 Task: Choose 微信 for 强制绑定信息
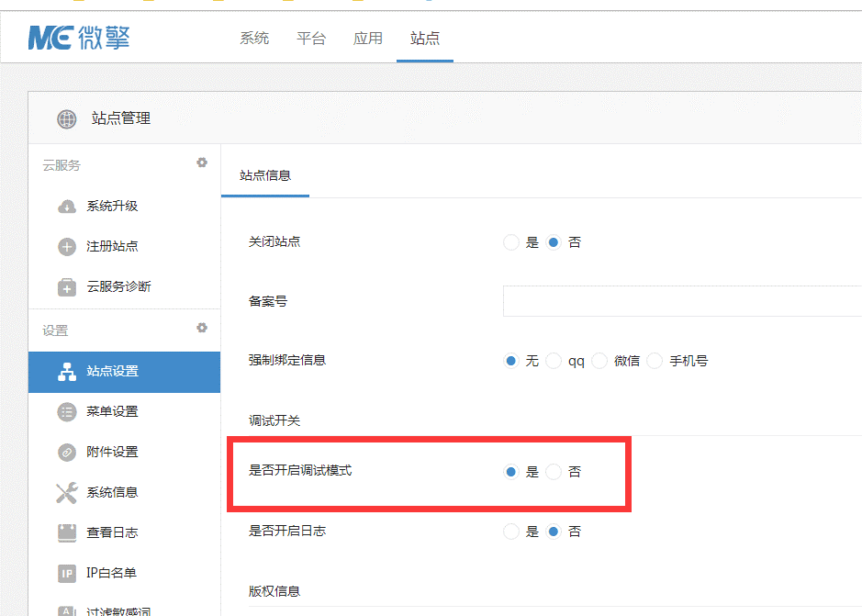(x=599, y=362)
